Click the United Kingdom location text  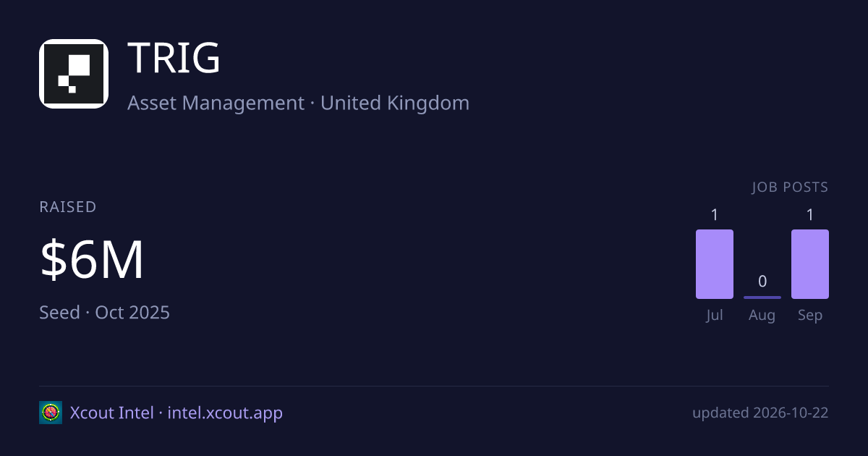395,103
